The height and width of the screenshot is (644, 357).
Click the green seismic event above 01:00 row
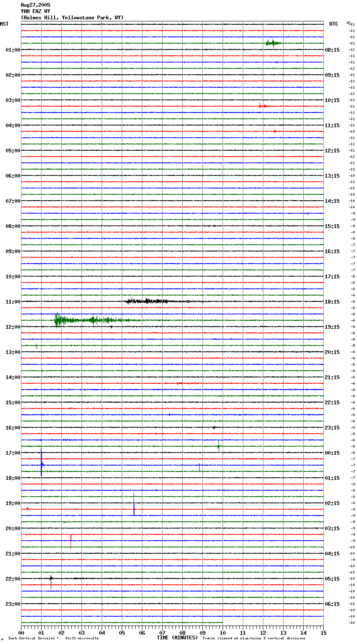(x=273, y=43)
